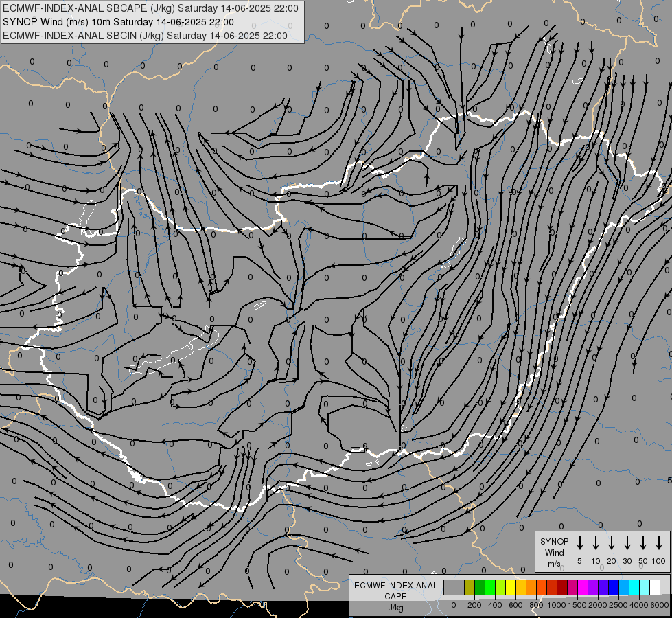Click the wind arrow above the 50 label
The height and width of the screenshot is (618, 672).
pyautogui.click(x=643, y=542)
